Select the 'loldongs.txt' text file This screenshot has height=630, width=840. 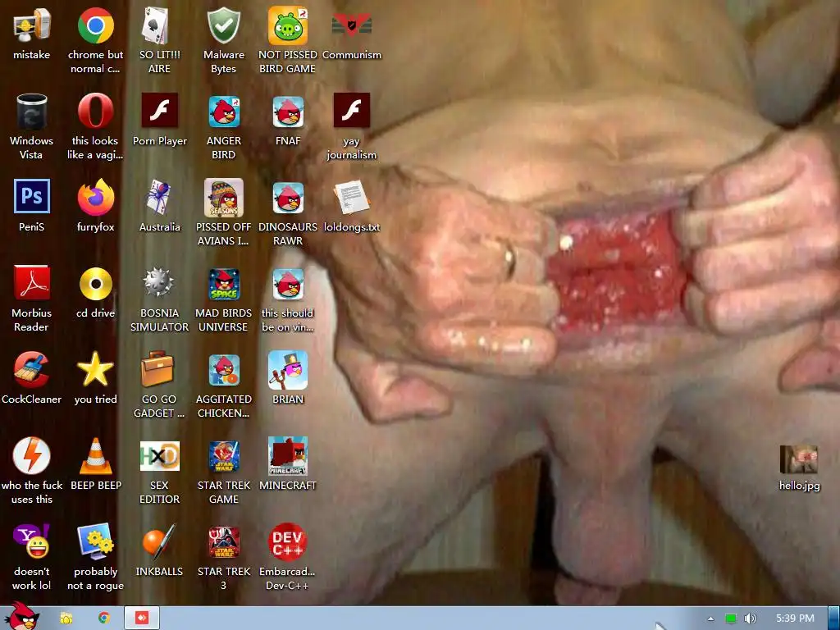pyautogui.click(x=351, y=197)
